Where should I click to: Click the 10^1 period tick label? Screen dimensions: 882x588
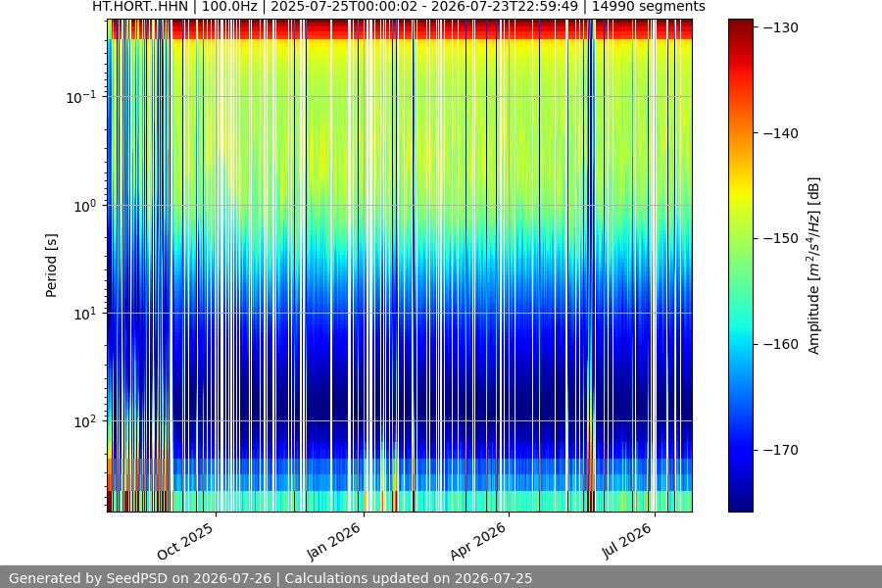[x=84, y=314]
